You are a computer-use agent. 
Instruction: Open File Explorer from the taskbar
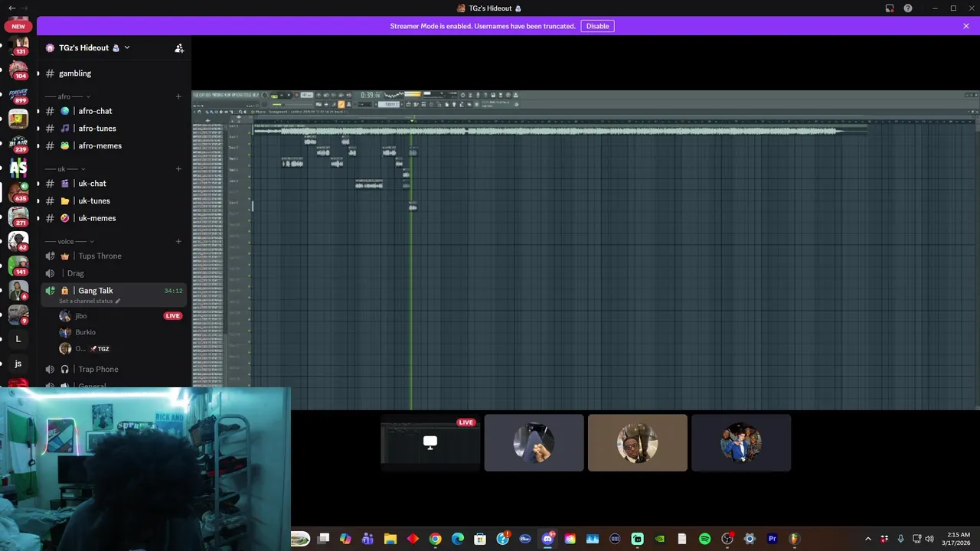click(390, 539)
